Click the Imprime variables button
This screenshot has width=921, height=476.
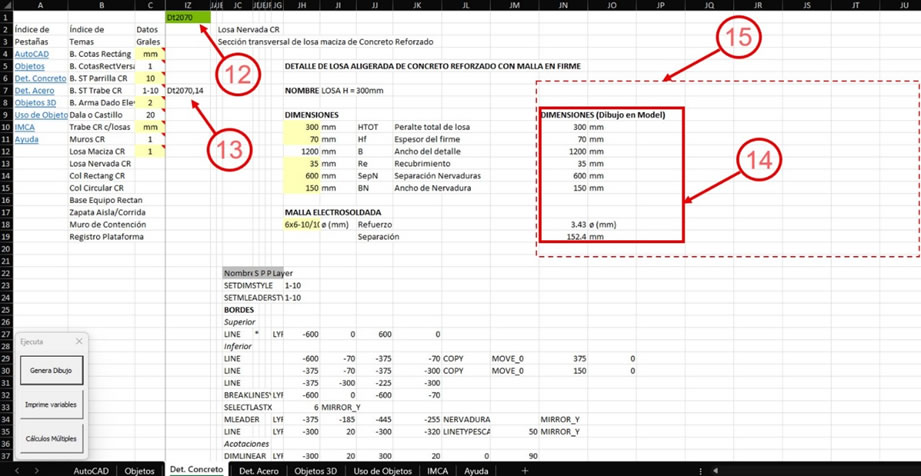click(52, 405)
